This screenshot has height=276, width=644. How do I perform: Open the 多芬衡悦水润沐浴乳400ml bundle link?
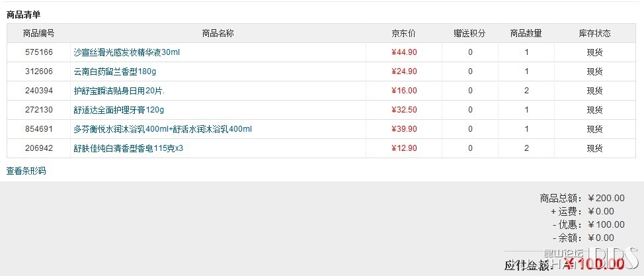163,129
